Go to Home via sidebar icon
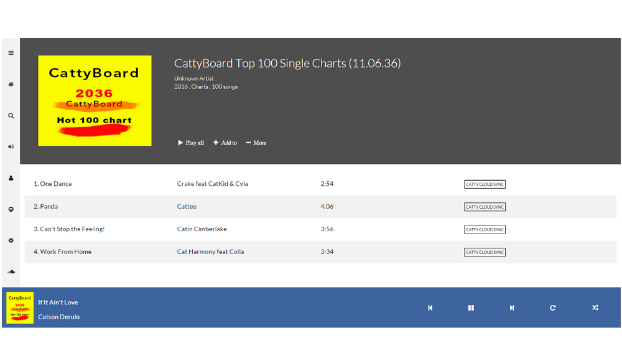 coord(11,84)
